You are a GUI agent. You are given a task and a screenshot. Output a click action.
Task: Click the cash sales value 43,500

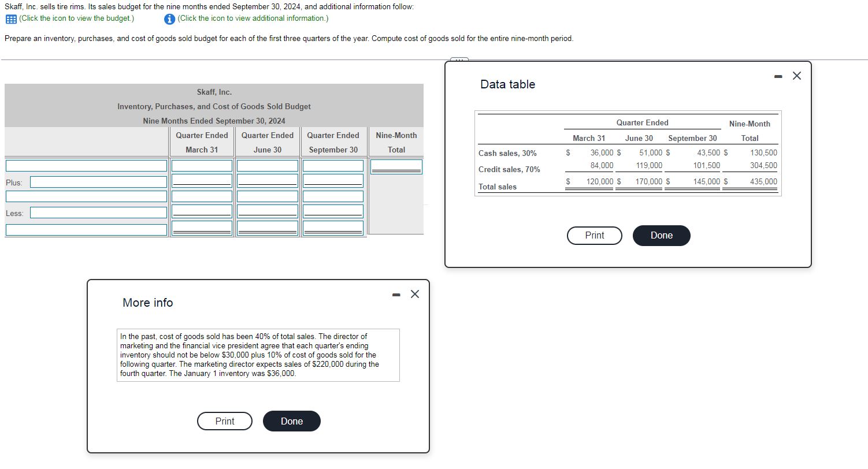(709, 153)
